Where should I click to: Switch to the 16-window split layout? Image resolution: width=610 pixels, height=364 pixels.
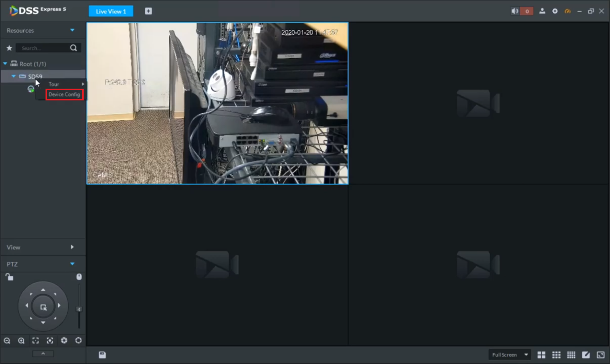[571, 355]
